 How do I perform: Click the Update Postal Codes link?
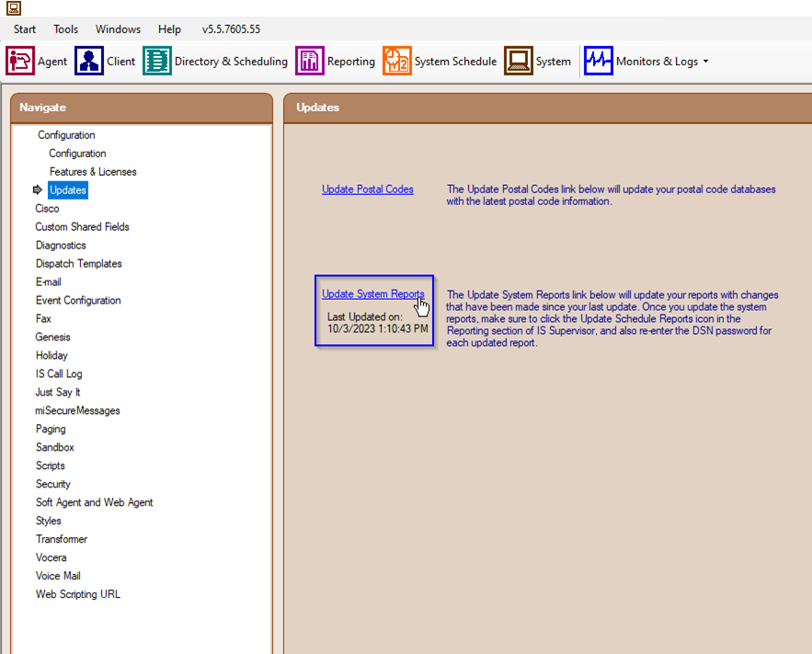(x=368, y=189)
